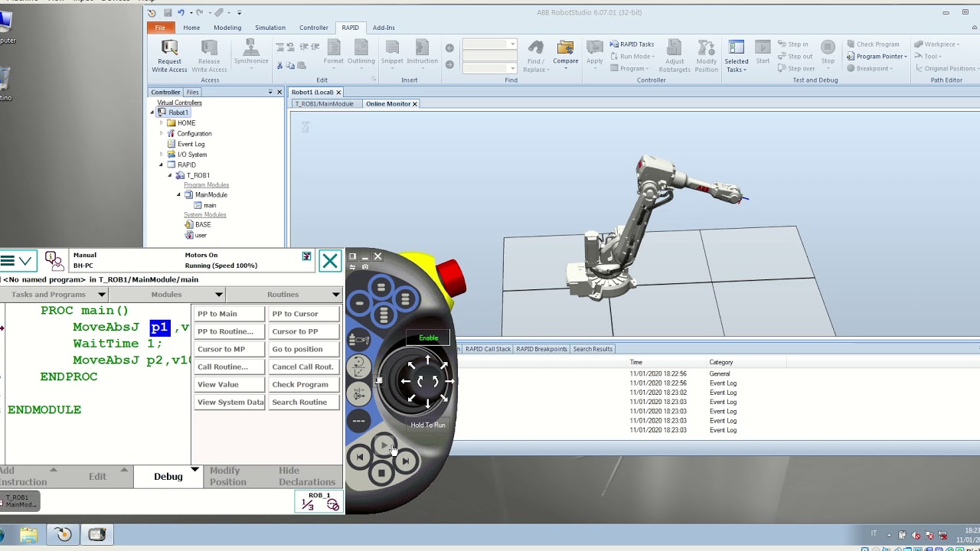Open Modules dropdown on FlexPendant
This screenshot has width=980, height=551.
167,295
